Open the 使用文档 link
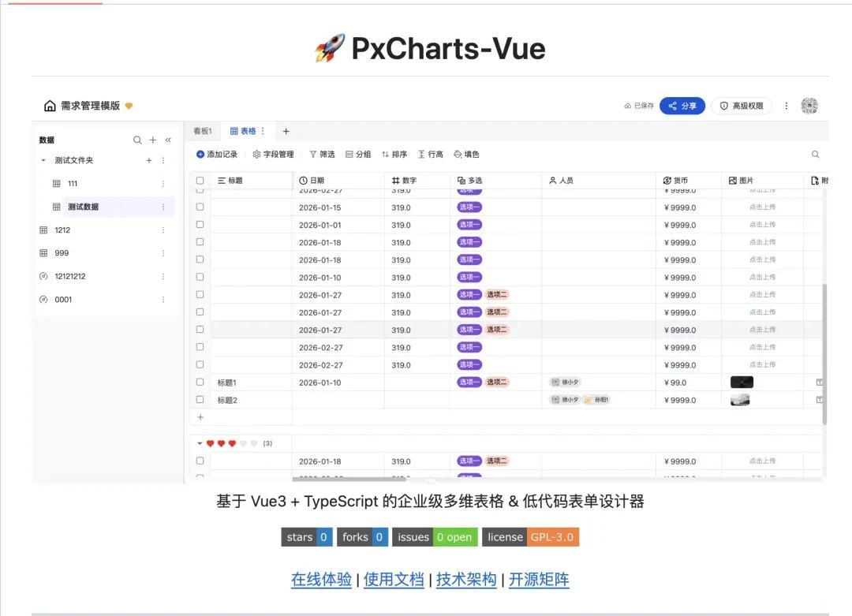 [x=394, y=580]
